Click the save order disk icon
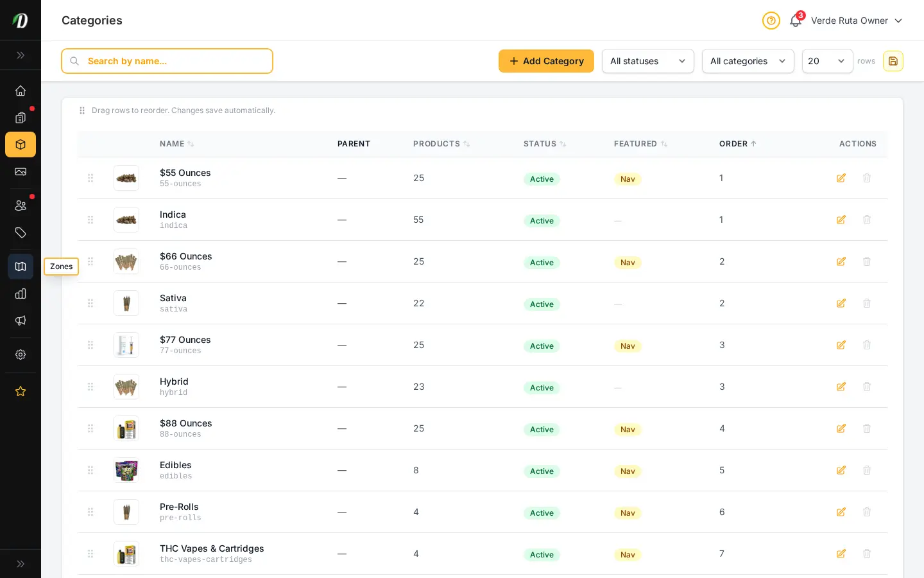Viewport: 924px width, 578px height. [x=893, y=61]
